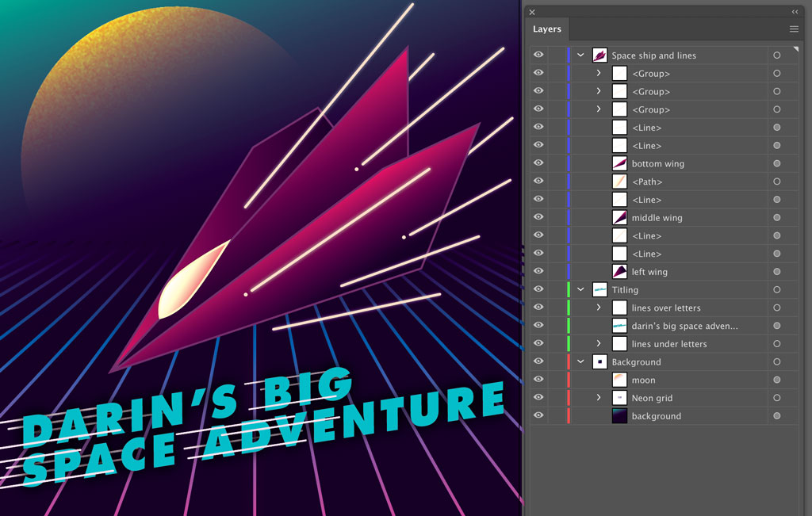
Task: Hide the middle wing sublayer
Action: click(538, 217)
